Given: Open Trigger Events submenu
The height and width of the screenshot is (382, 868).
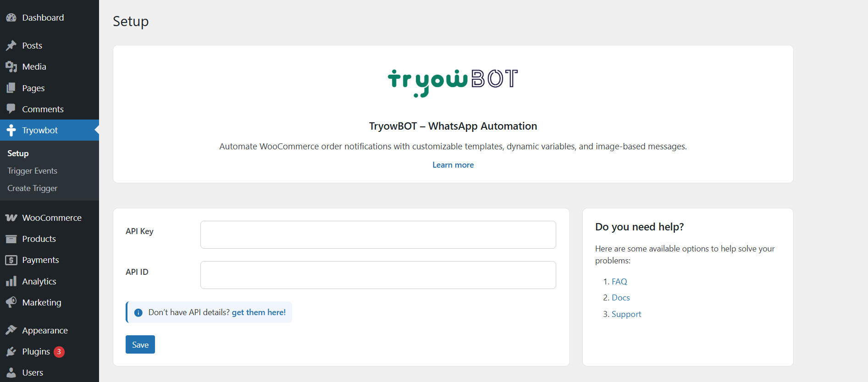Looking at the screenshot, I should click(x=32, y=171).
